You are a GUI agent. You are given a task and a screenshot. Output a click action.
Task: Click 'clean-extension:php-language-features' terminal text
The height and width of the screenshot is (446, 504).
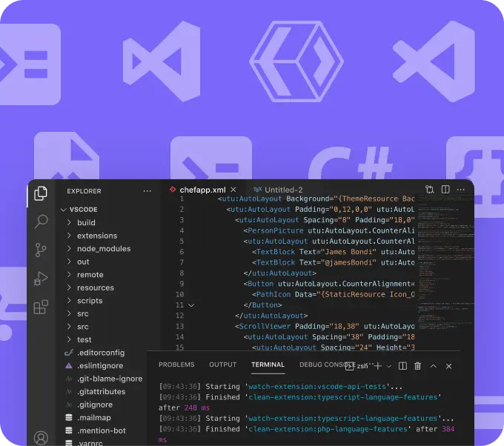pos(328,429)
